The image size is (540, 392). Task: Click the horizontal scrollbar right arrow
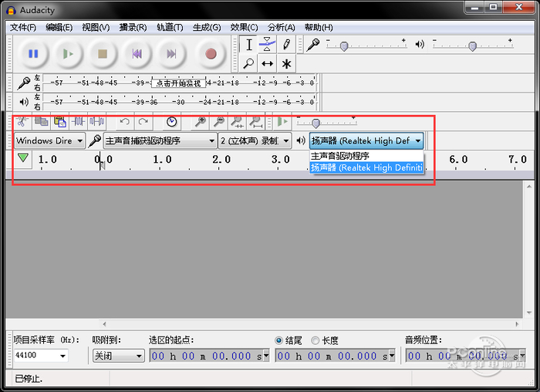tap(517, 324)
